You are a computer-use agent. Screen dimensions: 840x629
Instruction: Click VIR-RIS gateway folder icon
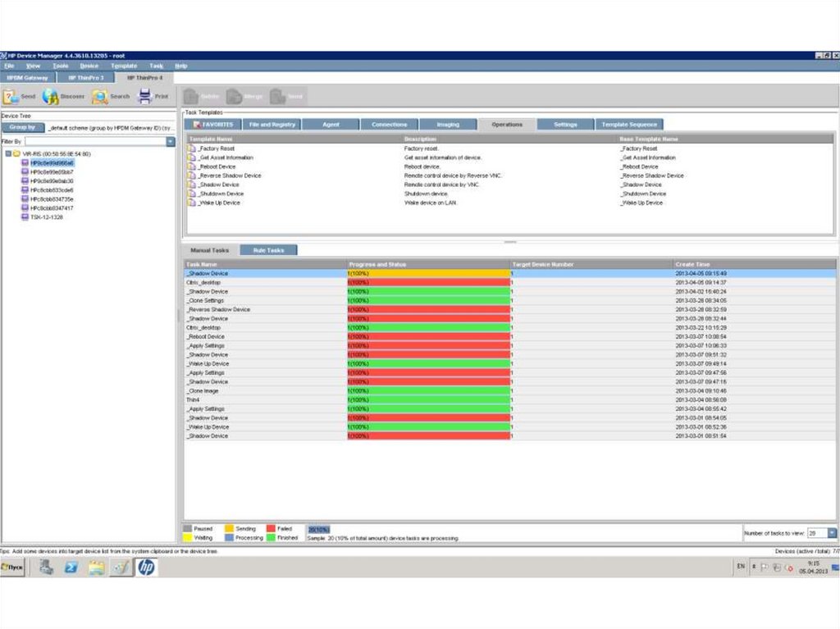pos(16,154)
